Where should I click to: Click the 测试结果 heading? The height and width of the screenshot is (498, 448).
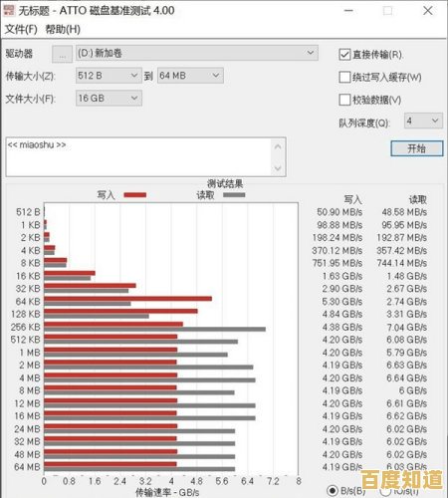225,183
